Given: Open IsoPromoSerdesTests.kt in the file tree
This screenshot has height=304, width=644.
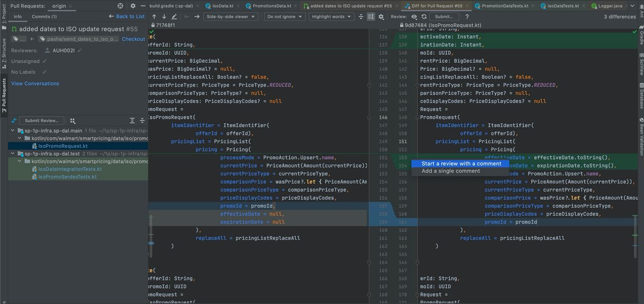Looking at the screenshot, I should [x=67, y=176].
